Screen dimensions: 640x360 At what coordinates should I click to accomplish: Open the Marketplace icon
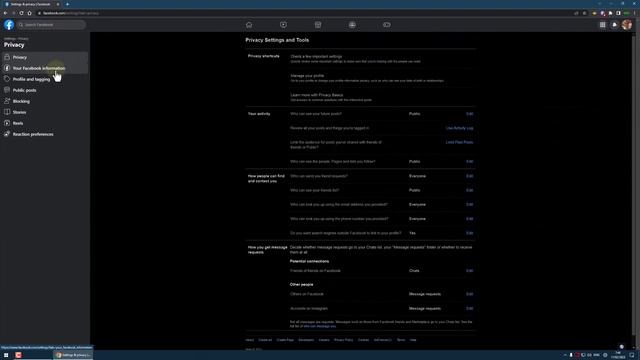[318, 25]
